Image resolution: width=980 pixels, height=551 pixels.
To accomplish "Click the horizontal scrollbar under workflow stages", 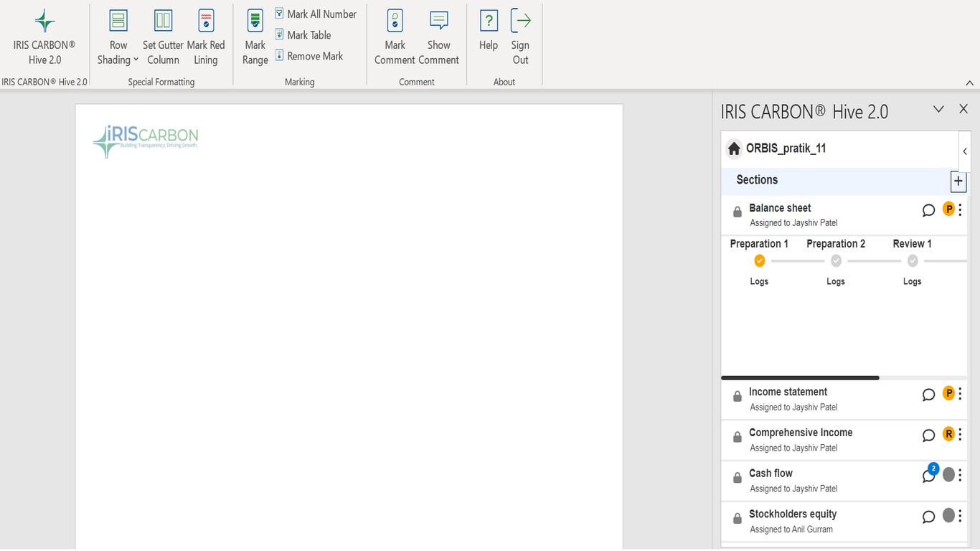I will (800, 377).
